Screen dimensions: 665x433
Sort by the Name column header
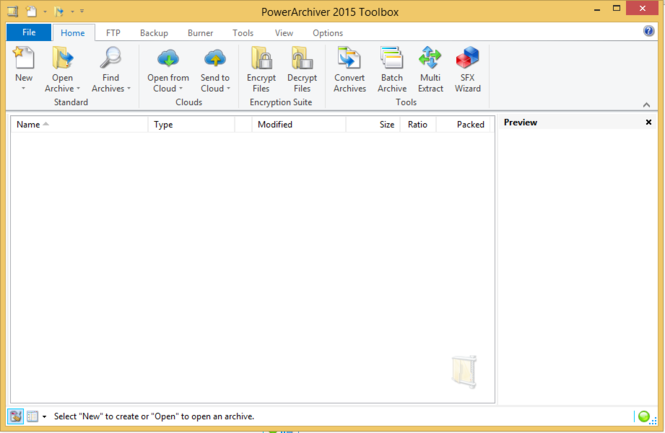tap(79, 124)
